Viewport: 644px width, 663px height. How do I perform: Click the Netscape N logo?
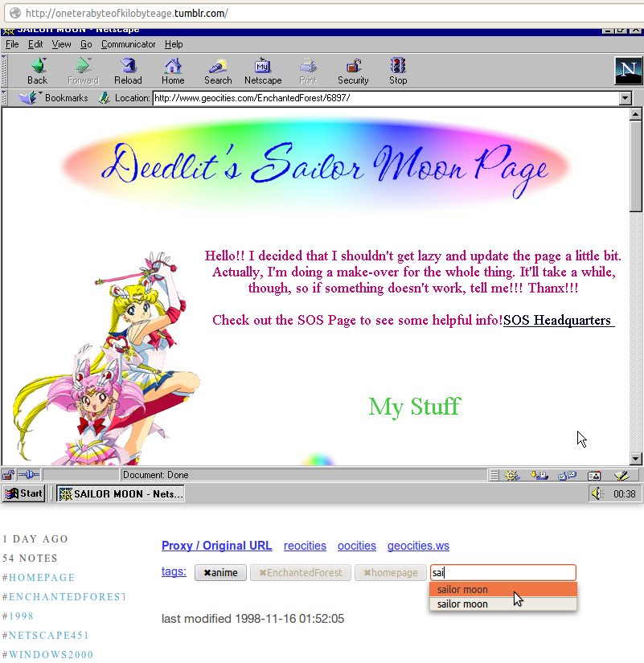click(629, 71)
